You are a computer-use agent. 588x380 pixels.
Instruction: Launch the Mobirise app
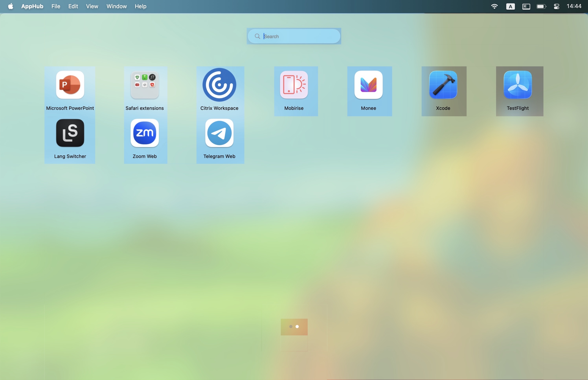294,85
